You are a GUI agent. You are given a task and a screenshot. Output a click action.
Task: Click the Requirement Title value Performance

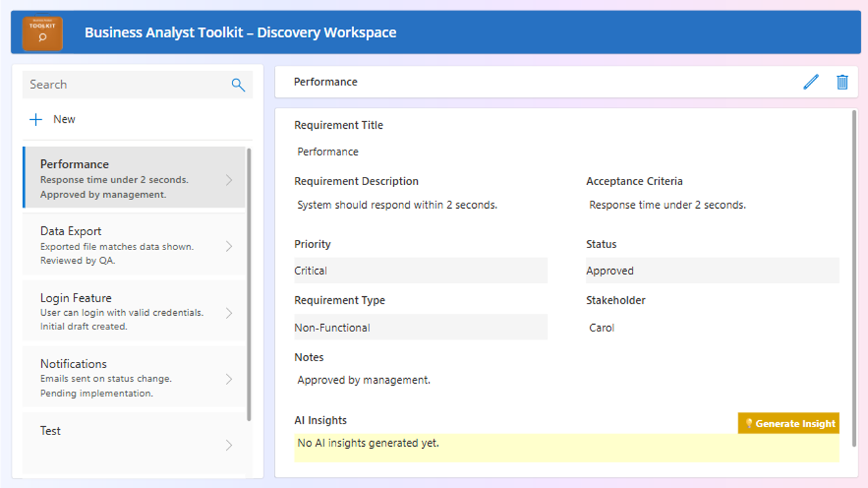[328, 152]
